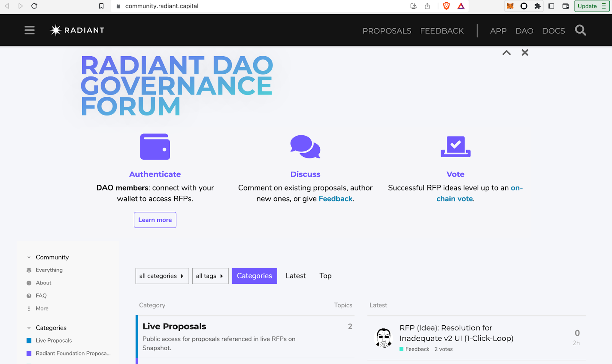Viewport: 612px width, 364px height.
Task: Open the Live Proposals category title
Action: pos(174,326)
